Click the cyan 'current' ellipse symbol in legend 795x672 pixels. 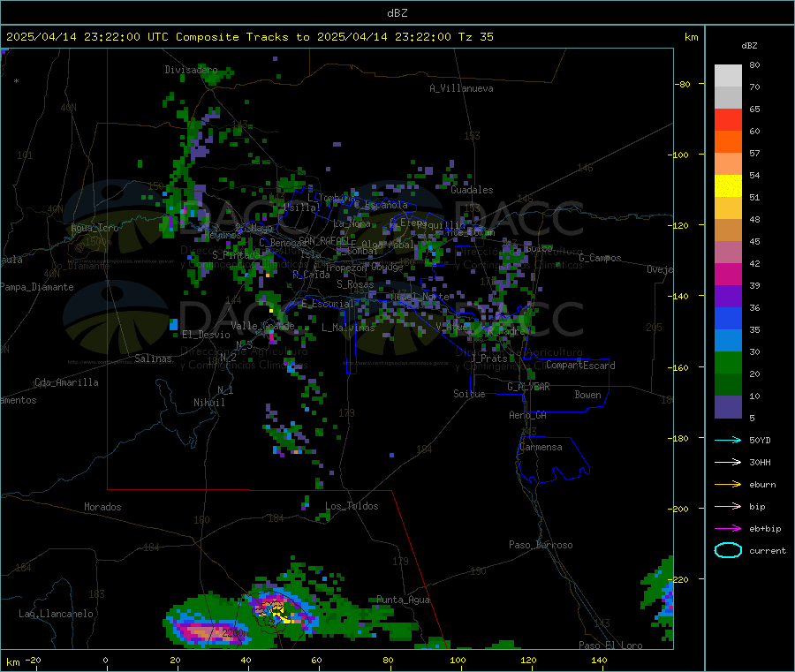pos(728,550)
